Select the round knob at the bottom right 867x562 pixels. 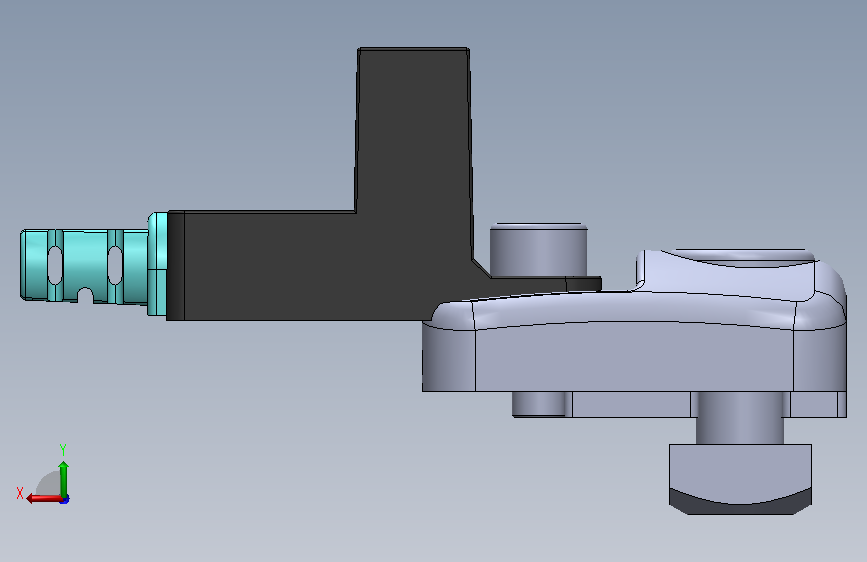click(740, 479)
